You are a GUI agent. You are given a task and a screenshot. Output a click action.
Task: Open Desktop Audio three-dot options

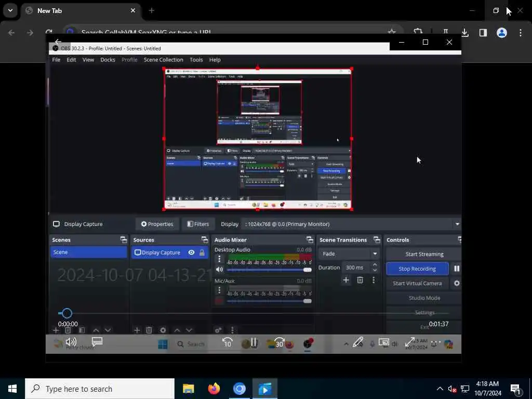(x=219, y=259)
